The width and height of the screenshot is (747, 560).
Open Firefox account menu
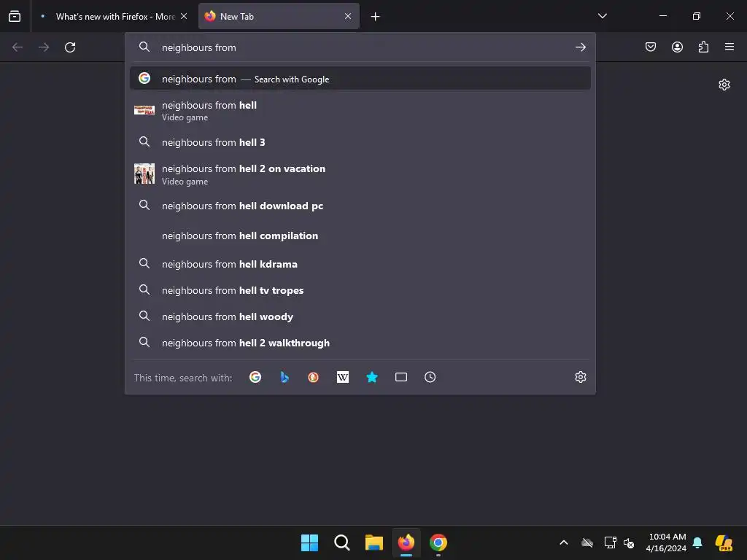677,47
